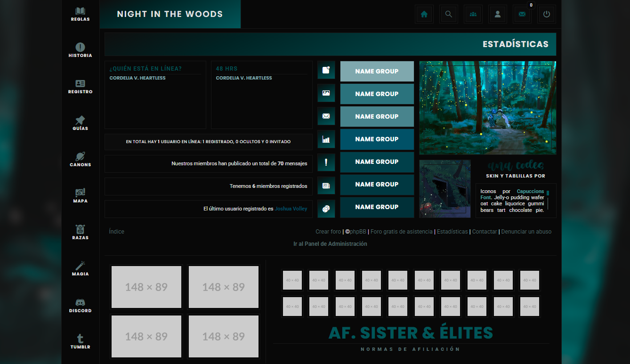Click the 'Skin y tablillas por' text
The height and width of the screenshot is (364, 630).
click(x=516, y=176)
